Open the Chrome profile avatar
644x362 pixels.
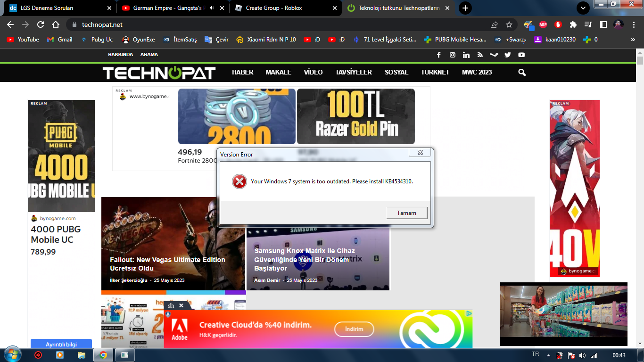(619, 25)
